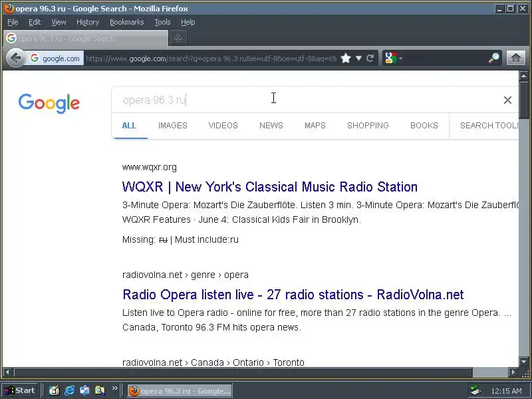Click the magnifier in the search bar
Screen dimensions: 532x399
click(493, 59)
